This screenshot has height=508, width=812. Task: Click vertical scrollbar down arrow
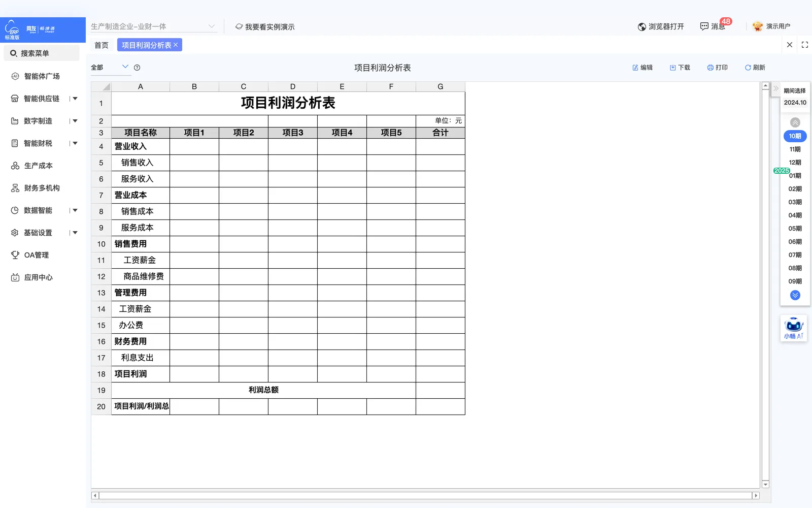(766, 485)
